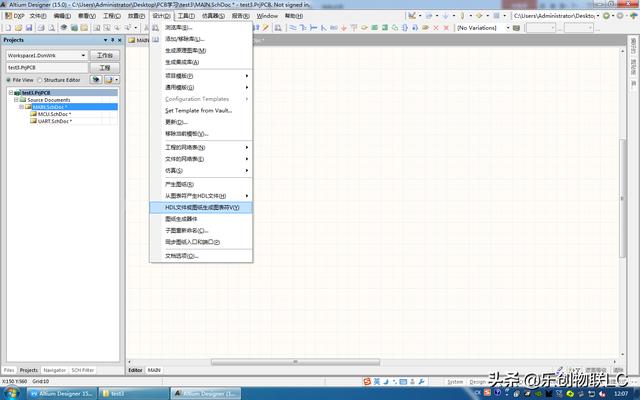Screen dimensions: 640x400
Task: Choose 添加/移除库 menu entry
Action: click(x=201, y=39)
